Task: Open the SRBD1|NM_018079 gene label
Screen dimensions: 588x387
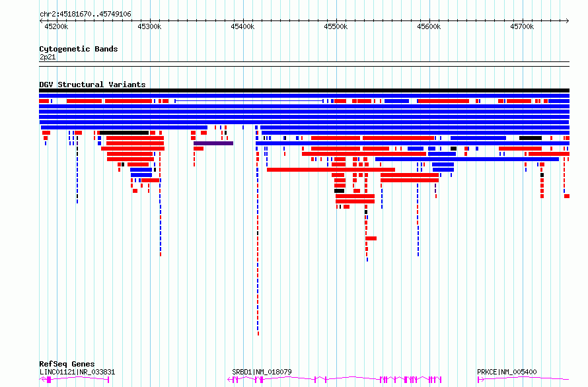Action: tap(262, 372)
